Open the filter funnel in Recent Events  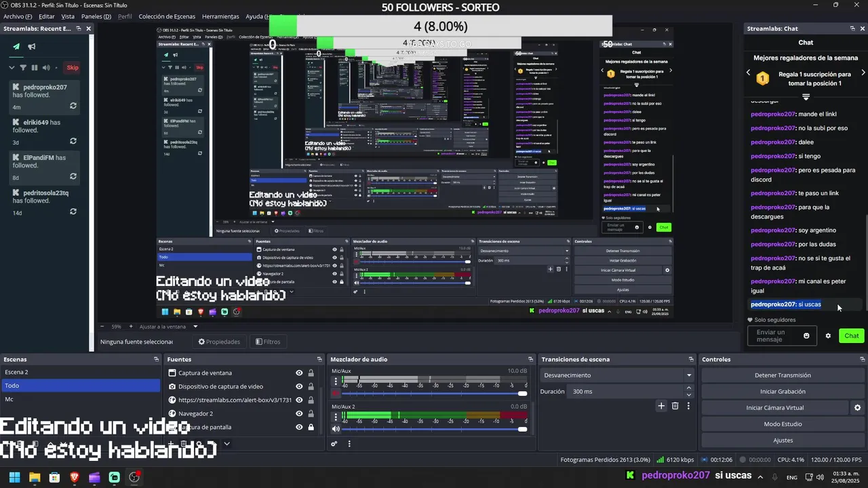(x=23, y=67)
